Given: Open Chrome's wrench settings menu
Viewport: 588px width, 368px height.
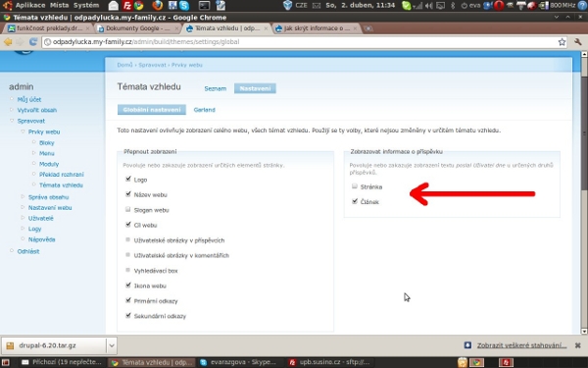Looking at the screenshot, I should pos(578,42).
